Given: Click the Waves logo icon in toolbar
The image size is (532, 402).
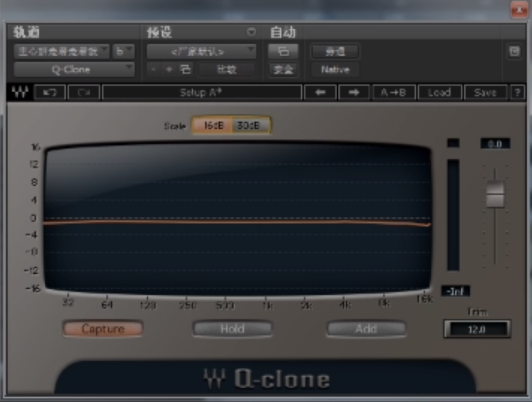Looking at the screenshot, I should click(x=20, y=92).
